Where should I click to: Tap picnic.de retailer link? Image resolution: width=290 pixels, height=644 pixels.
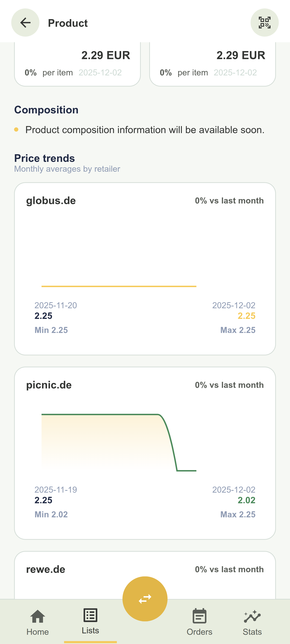tap(49, 385)
